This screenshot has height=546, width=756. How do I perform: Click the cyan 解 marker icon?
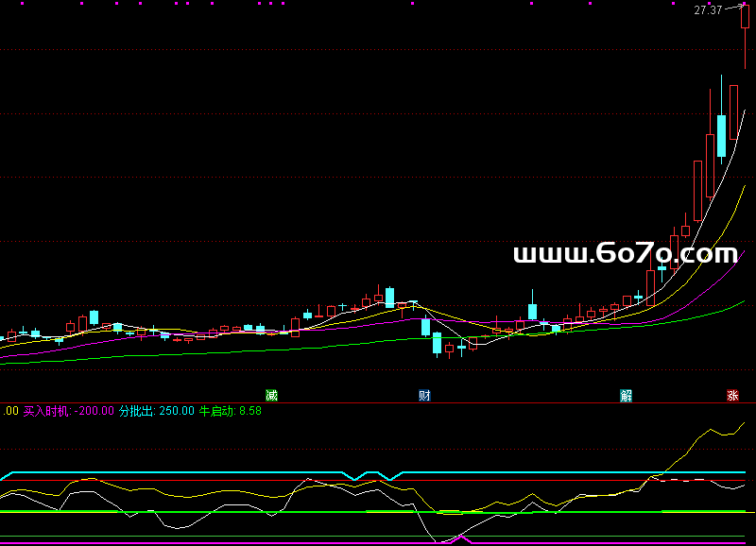point(626,394)
